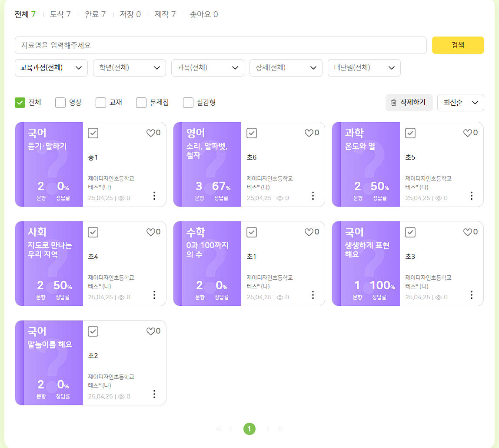Click heart icon on 국어 생생하게 표현해요 card
The height and width of the screenshot is (448, 499).
(468, 232)
